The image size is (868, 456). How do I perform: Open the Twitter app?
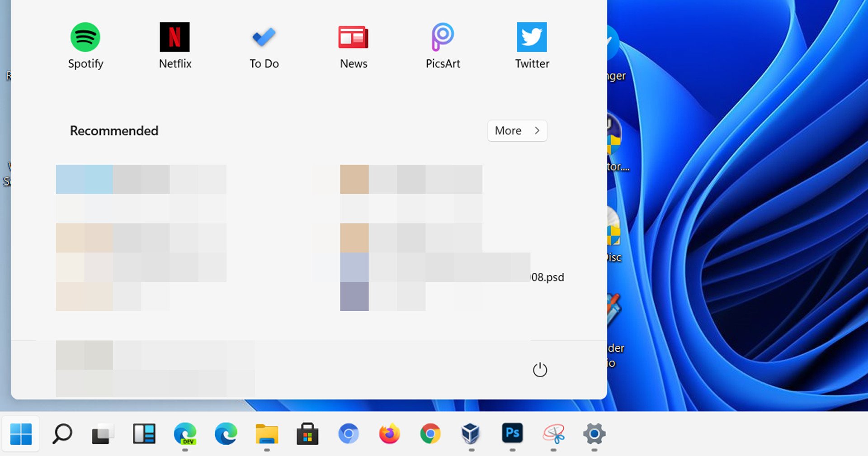pos(532,46)
